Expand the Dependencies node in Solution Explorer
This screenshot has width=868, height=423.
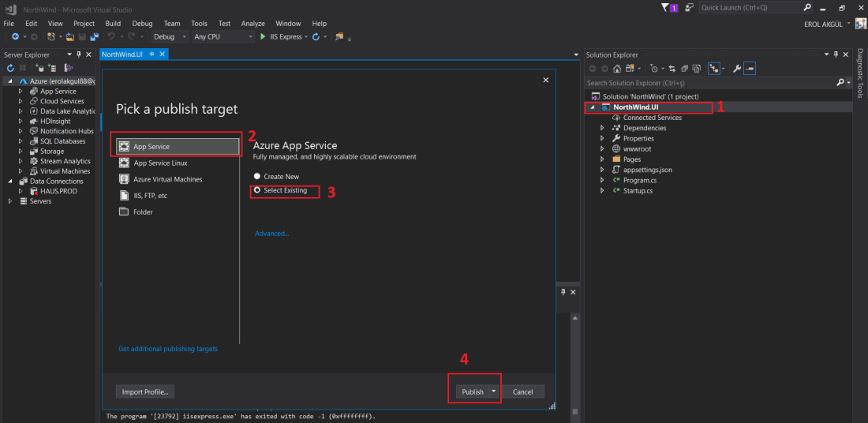(602, 128)
